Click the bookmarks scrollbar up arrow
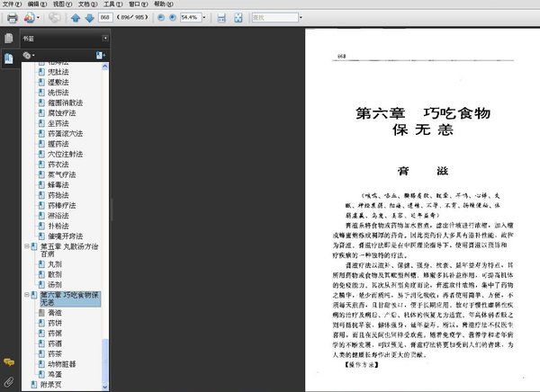 point(105,67)
